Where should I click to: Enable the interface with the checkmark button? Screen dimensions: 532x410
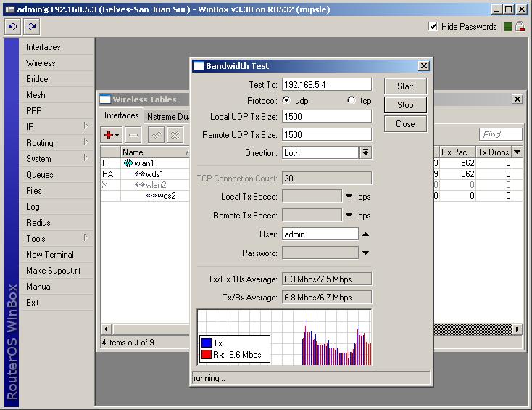tap(157, 135)
